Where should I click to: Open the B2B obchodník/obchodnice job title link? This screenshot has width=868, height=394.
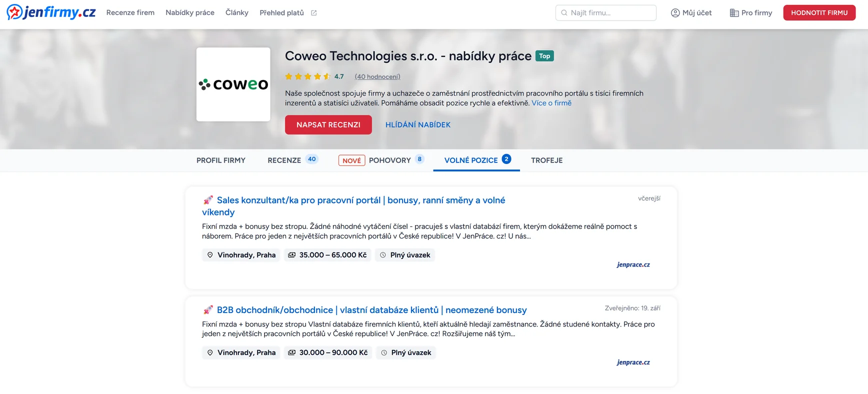[372, 310]
